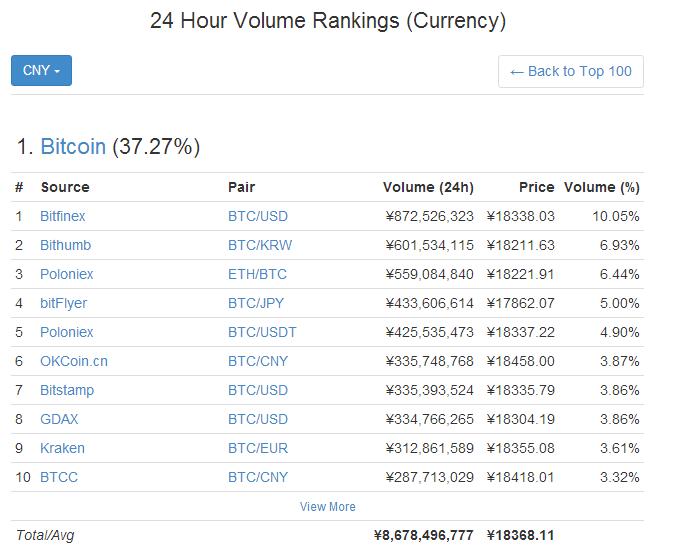Open Poloniex link in BTC/USDT row
The width and height of the screenshot is (681, 548).
pos(66,332)
